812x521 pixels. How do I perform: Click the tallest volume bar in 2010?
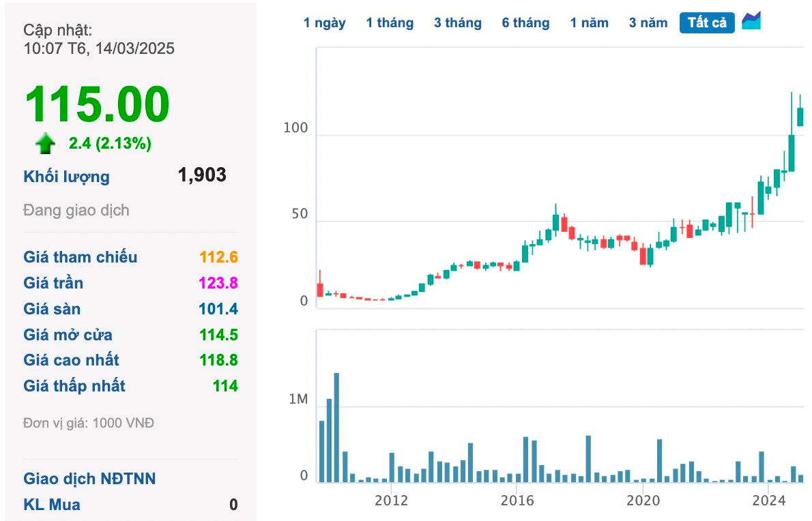point(336,428)
